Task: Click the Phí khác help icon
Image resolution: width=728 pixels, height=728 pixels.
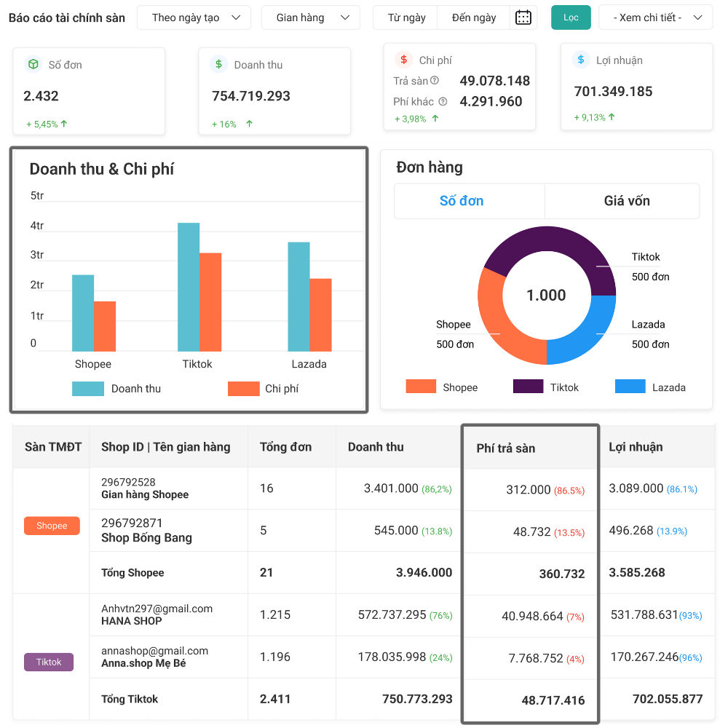Action: coord(443,102)
